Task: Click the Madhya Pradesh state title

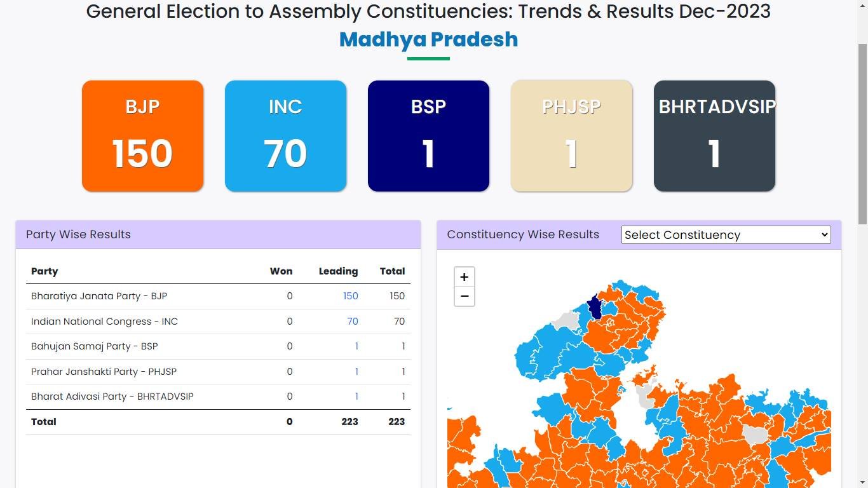Action: coord(428,39)
